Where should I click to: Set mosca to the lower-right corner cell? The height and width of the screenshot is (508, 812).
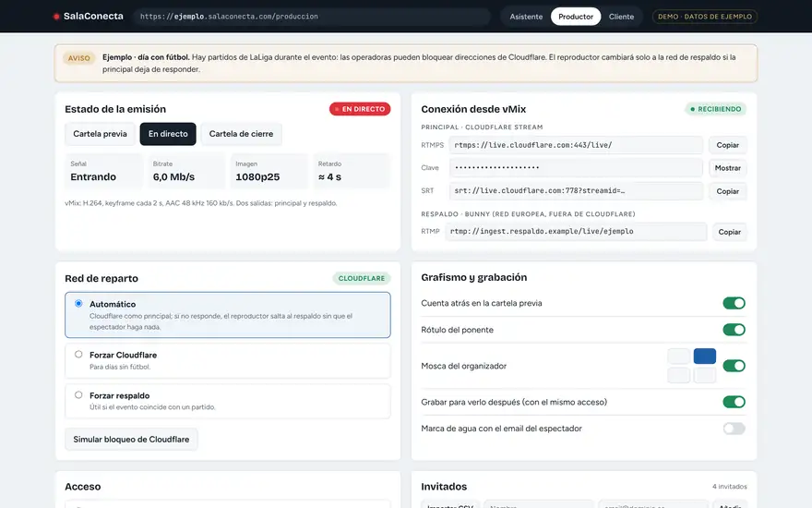pyautogui.click(x=705, y=375)
